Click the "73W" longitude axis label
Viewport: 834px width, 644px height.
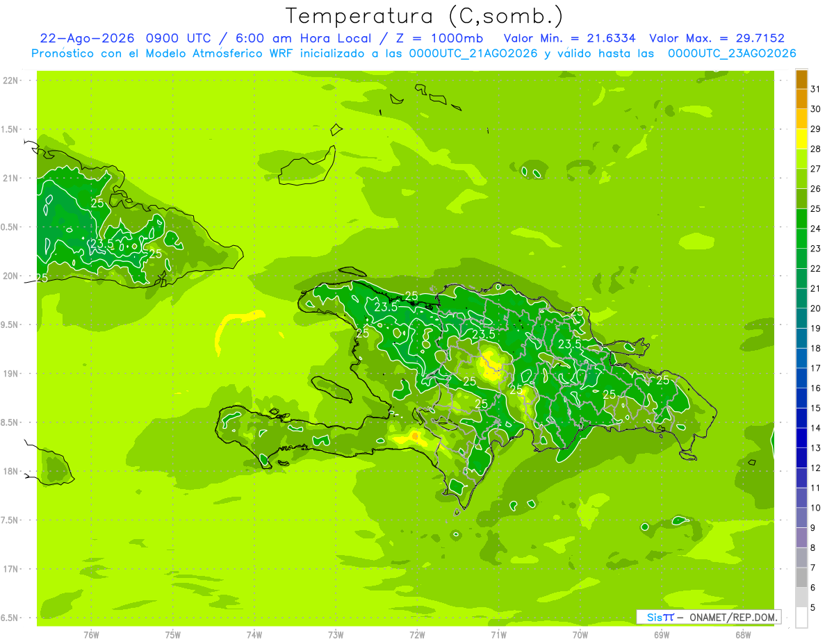tap(336, 635)
